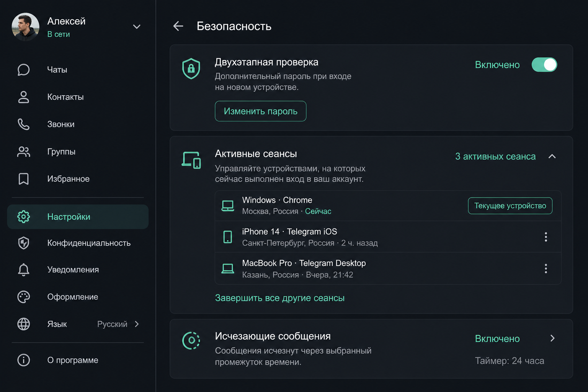
Task: Go back with the left arrow icon
Action: (x=178, y=26)
